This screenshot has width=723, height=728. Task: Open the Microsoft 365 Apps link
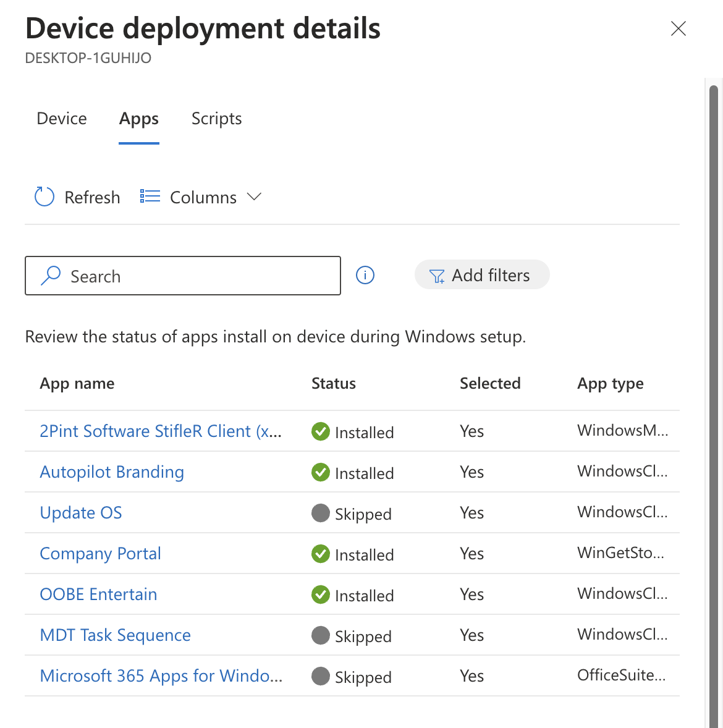click(x=161, y=676)
